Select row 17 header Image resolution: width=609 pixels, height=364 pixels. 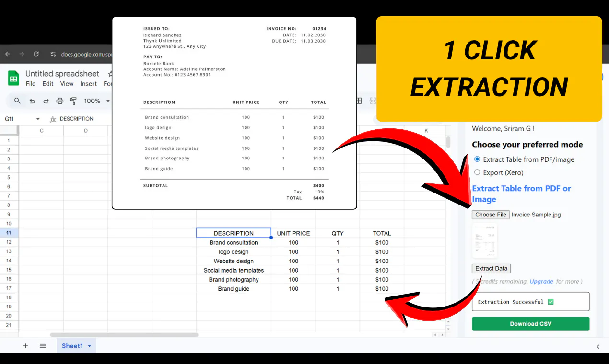[9, 288]
